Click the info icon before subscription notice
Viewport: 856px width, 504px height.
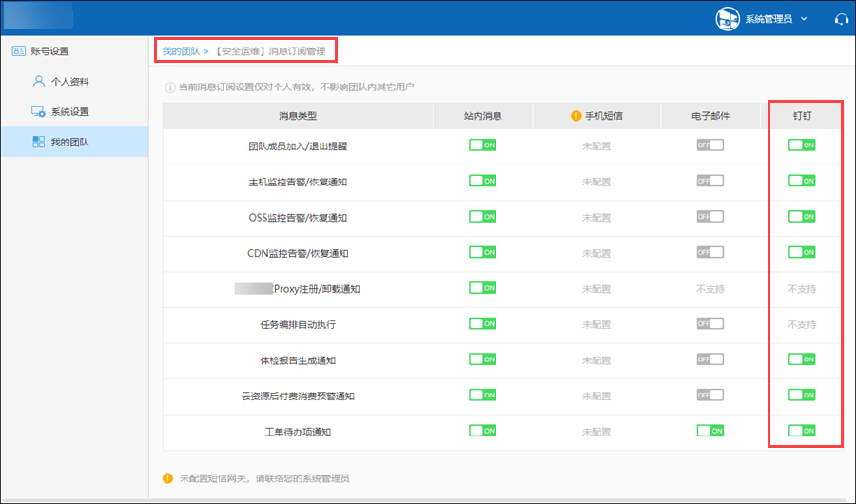tap(170, 87)
